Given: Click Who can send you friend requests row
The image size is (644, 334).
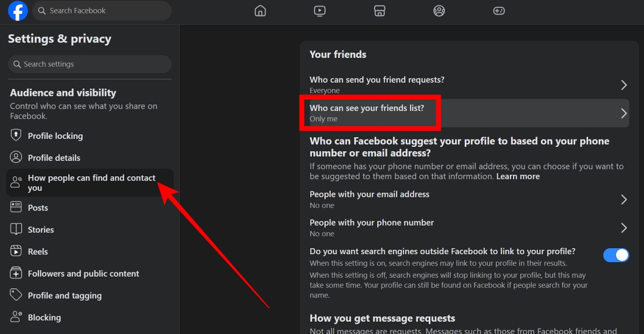Looking at the screenshot, I should (469, 85).
